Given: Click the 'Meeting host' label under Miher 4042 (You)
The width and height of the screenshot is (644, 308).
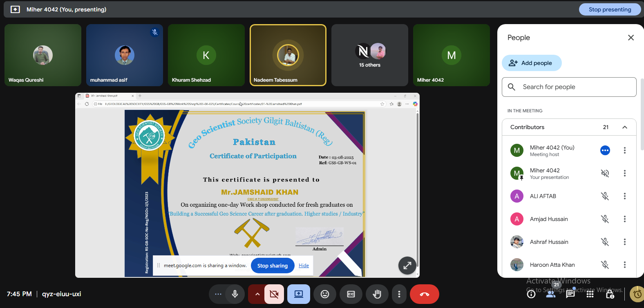Looking at the screenshot, I should [x=544, y=154].
